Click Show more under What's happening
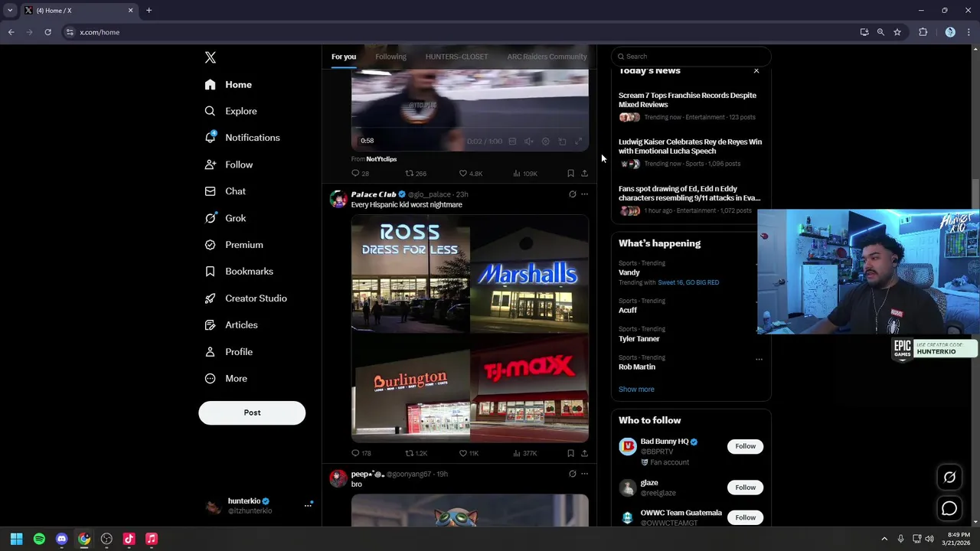Viewport: 980px width, 551px height. tap(636, 390)
